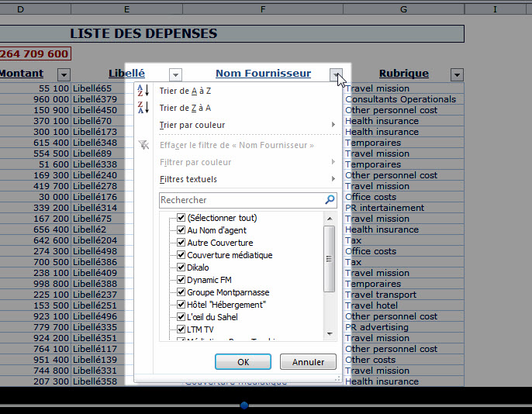The width and height of the screenshot is (532, 414).
Task: Toggle the Groupe Montparnasse checkbox
Action: coord(181,292)
